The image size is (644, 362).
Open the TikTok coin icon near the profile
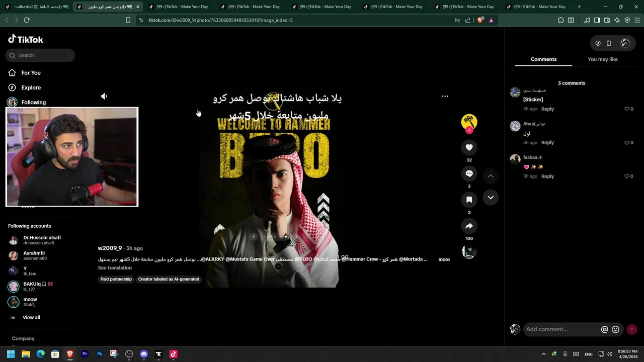tap(598, 43)
